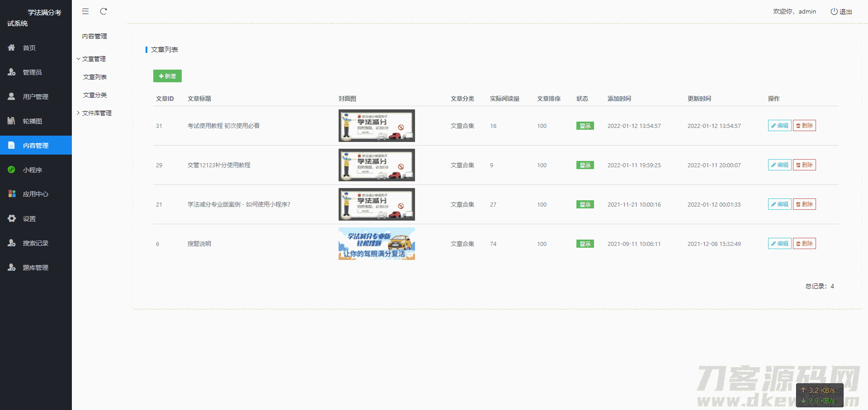This screenshot has width=868, height=410.
Task: Edit article 考试使用教程 初次使用必看
Action: coord(779,126)
